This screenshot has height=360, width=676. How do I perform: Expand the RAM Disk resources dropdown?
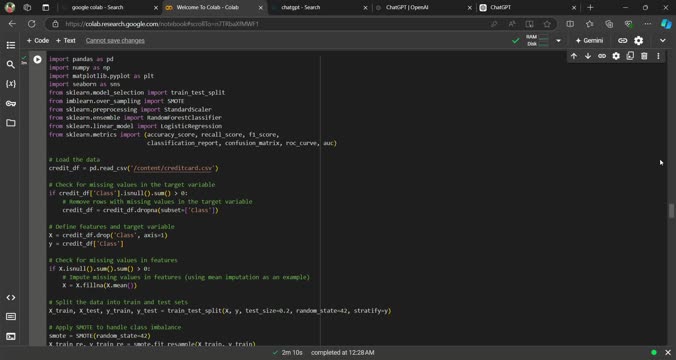[558, 41]
